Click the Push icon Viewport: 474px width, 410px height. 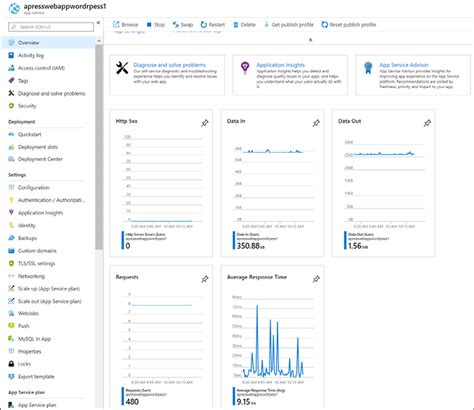(x=11, y=326)
